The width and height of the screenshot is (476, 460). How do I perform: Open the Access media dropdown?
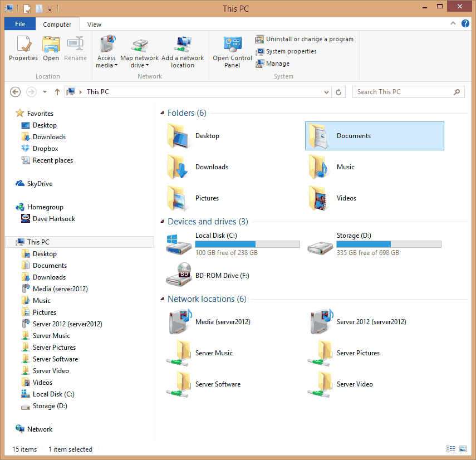106,52
